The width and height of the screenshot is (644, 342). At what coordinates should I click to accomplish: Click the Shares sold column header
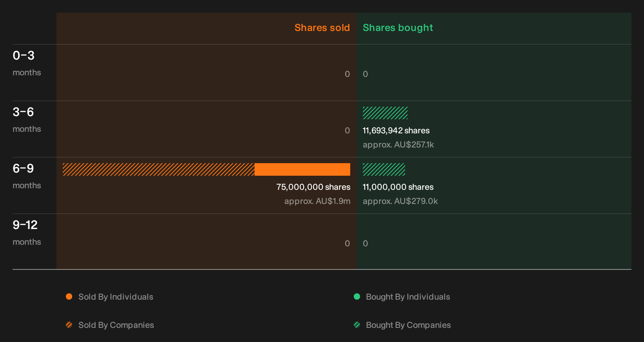click(x=322, y=28)
